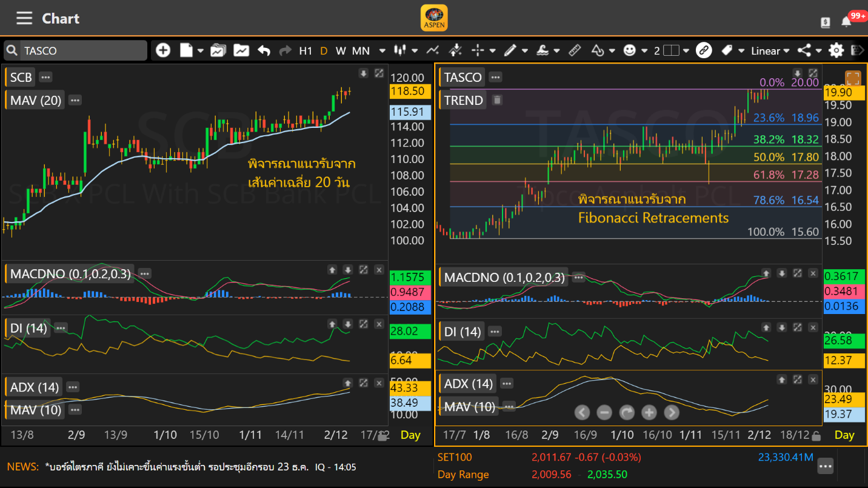
Task: Open the Linear scale dropdown
Action: [770, 51]
